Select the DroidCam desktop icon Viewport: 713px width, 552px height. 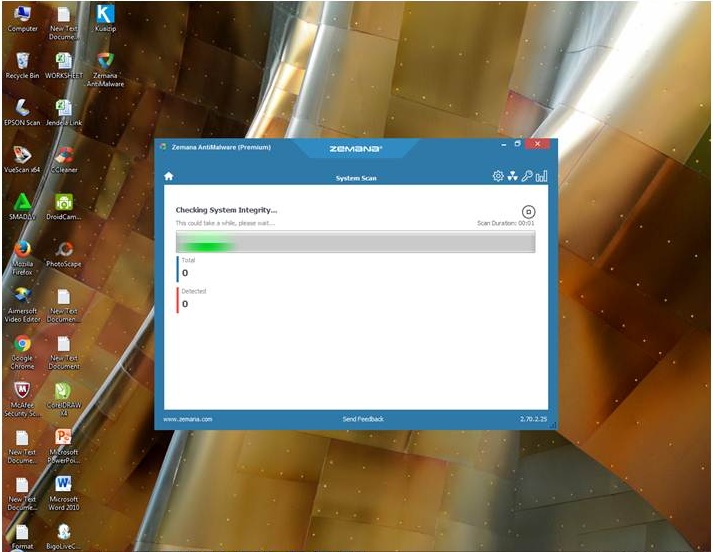[x=64, y=207]
